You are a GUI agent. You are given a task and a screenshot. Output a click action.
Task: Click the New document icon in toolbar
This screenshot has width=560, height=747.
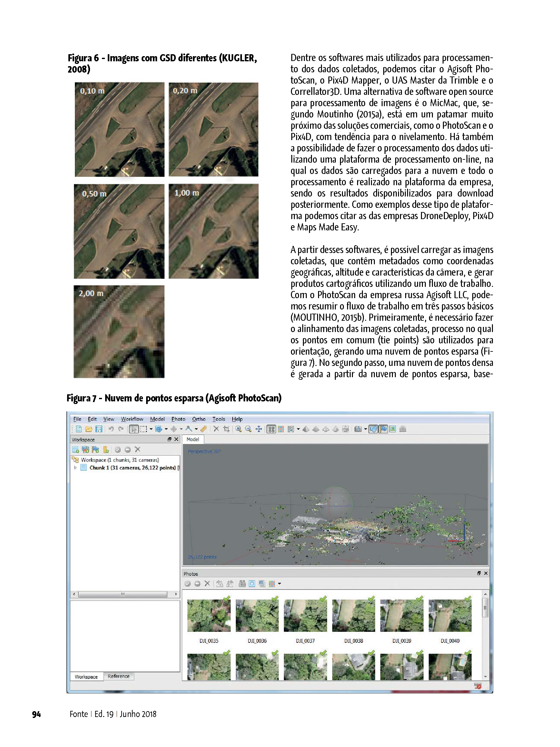(79, 429)
